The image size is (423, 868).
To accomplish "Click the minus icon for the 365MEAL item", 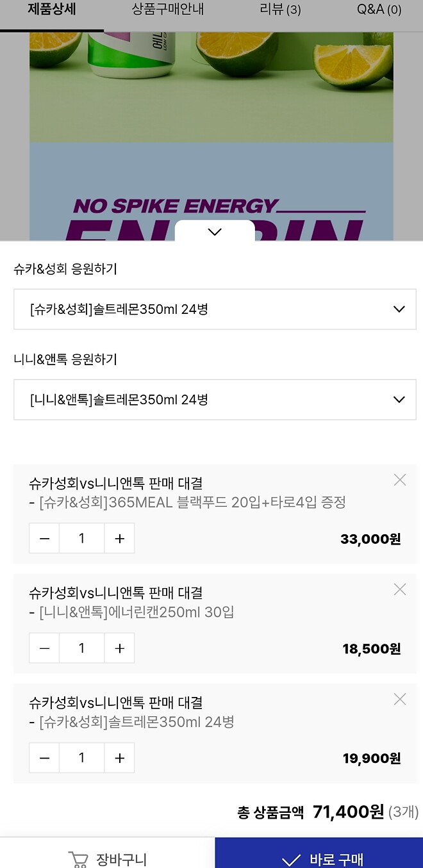I will click(44, 538).
